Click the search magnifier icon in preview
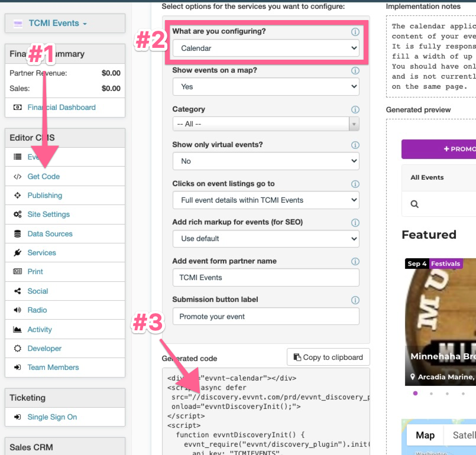The height and width of the screenshot is (455, 476). tap(415, 204)
